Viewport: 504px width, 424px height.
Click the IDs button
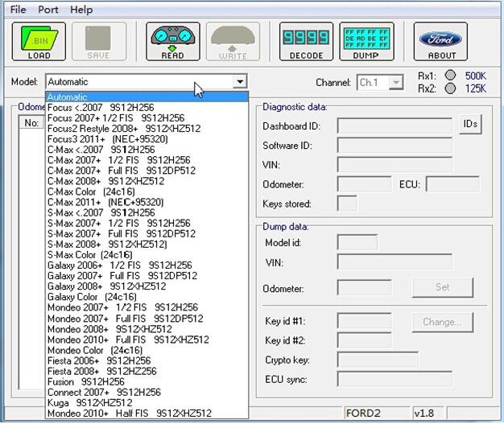(x=470, y=124)
